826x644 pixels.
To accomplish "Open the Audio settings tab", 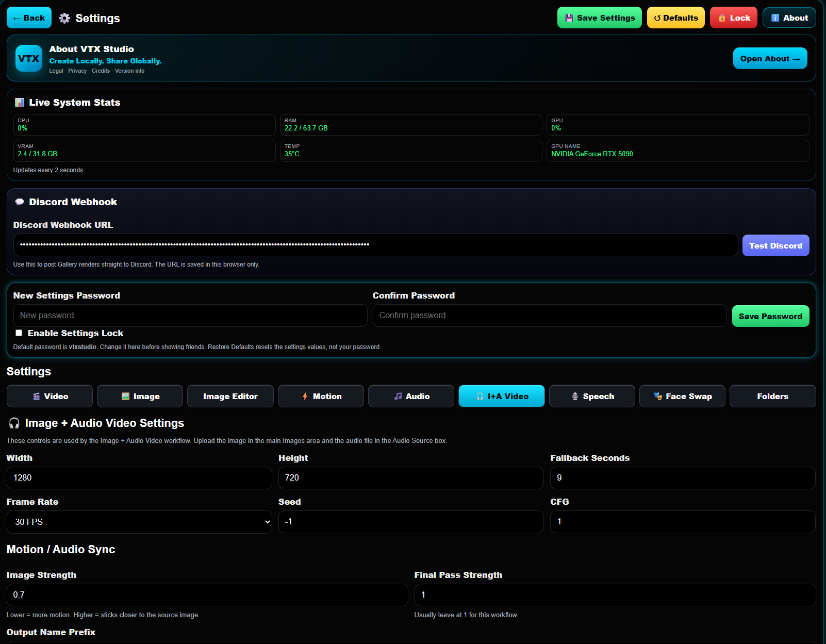I will click(x=411, y=396).
